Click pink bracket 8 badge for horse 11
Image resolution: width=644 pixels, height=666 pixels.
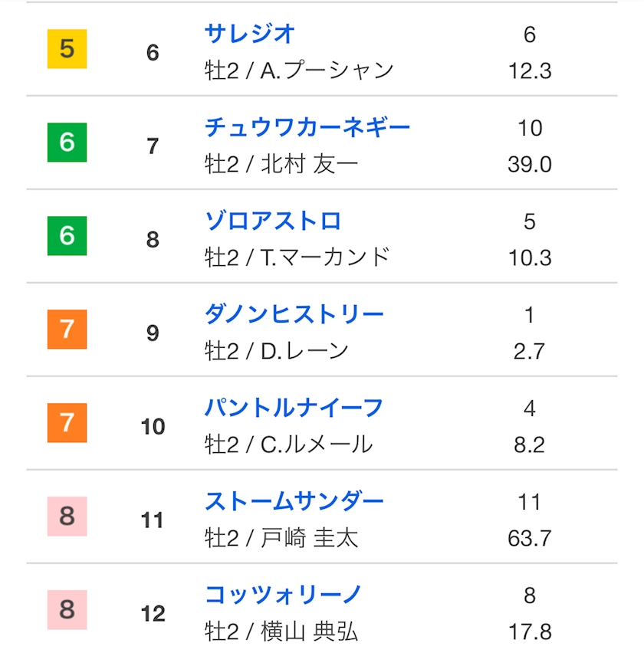click(x=67, y=516)
